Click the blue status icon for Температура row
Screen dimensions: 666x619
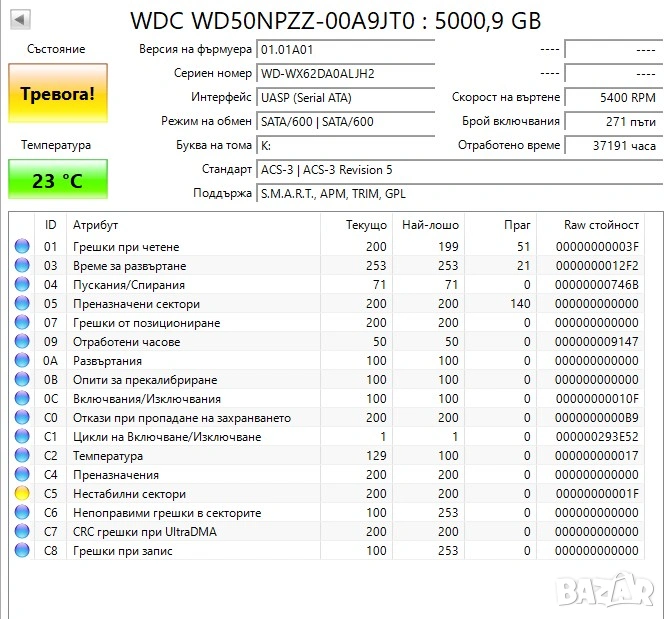(x=22, y=456)
